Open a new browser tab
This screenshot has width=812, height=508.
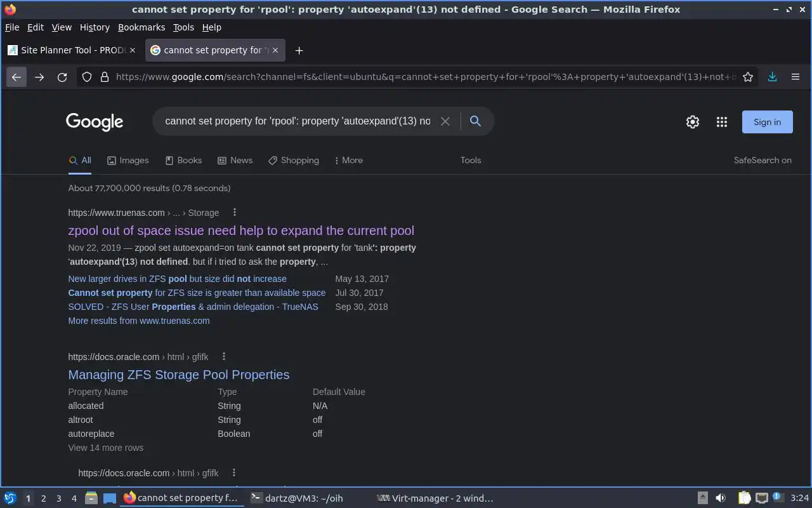[x=299, y=50]
